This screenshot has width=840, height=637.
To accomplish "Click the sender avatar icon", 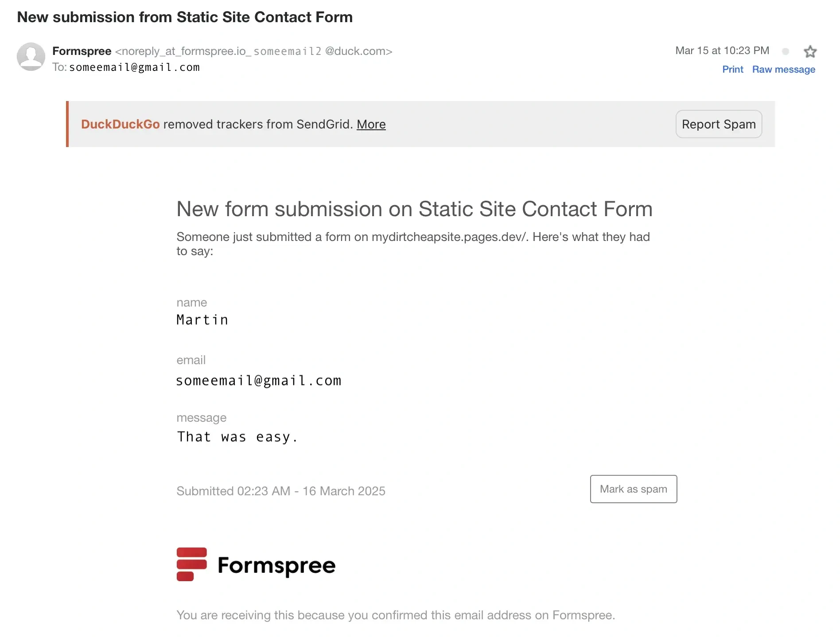I will tap(31, 57).
